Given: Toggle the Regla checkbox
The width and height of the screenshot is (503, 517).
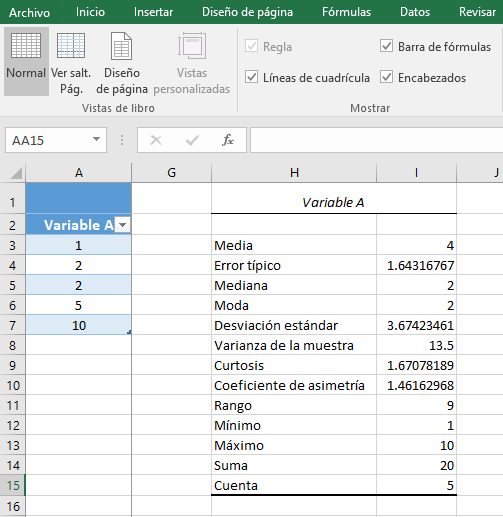Looking at the screenshot, I should tap(251, 46).
